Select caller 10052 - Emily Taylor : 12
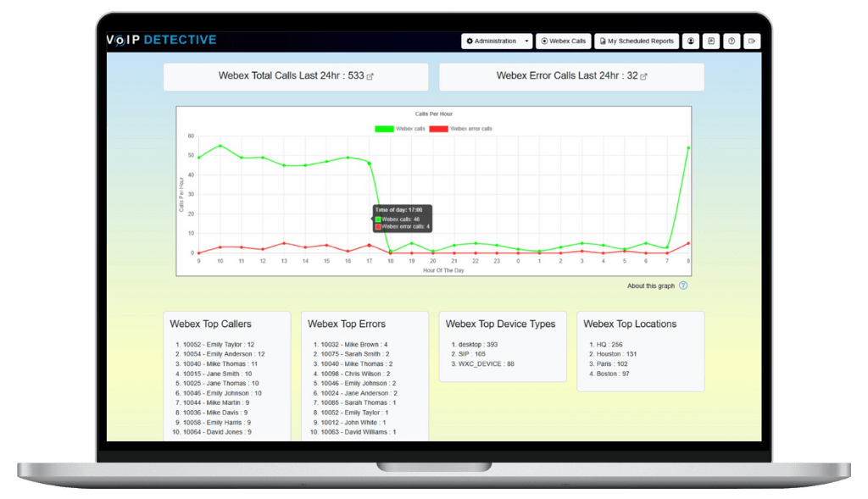This screenshot has height=499, width=868. pos(219,344)
